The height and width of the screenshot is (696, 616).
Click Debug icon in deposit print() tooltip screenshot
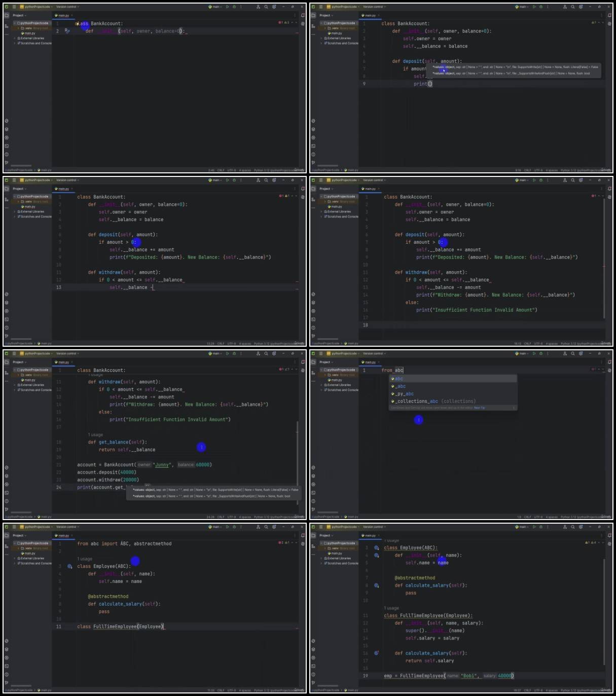541,7
